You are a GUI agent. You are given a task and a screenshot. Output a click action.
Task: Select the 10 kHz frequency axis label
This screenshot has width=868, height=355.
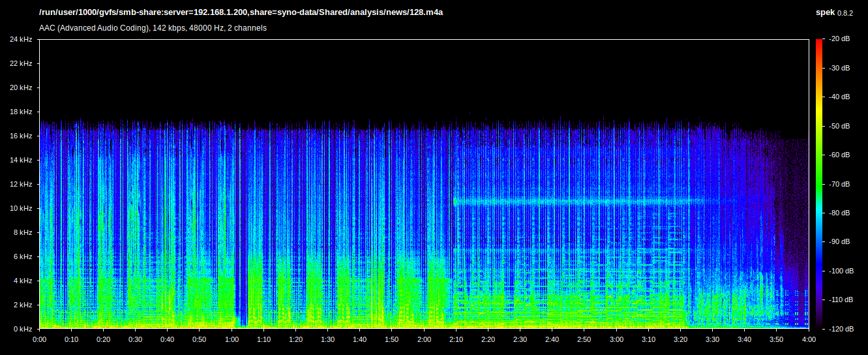(21, 209)
